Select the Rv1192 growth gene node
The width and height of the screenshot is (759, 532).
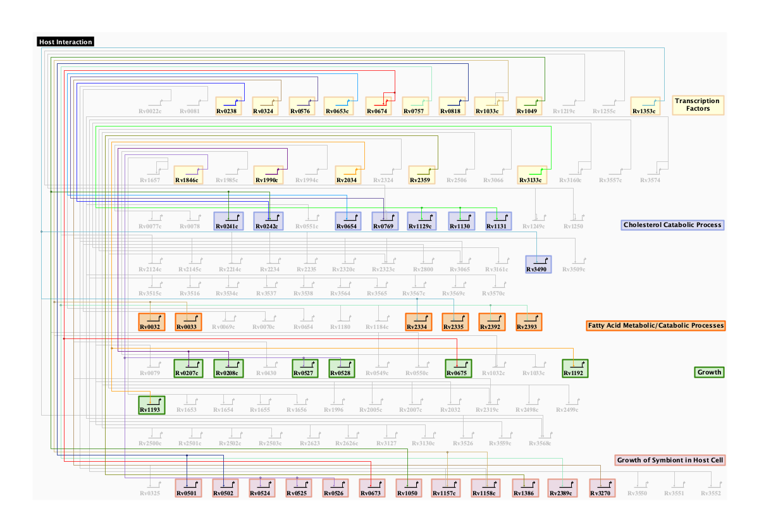(x=576, y=368)
